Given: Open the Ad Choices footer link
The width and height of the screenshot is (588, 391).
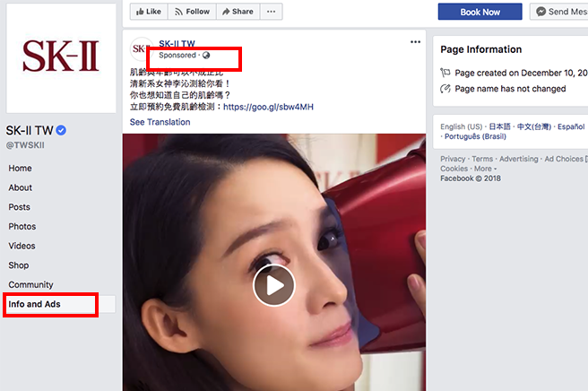Looking at the screenshot, I should pyautogui.click(x=564, y=159).
